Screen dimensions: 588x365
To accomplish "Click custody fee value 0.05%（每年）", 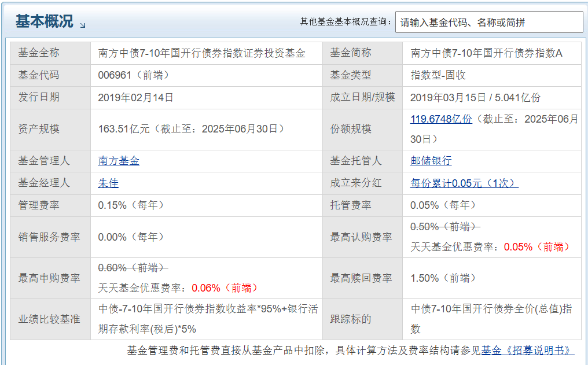I will pyautogui.click(x=444, y=205).
